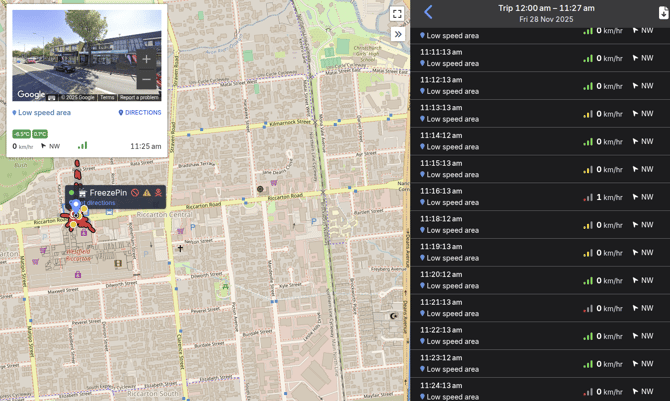670x401 pixels.
Task: Click the FreezePin device label
Action: 108,193
